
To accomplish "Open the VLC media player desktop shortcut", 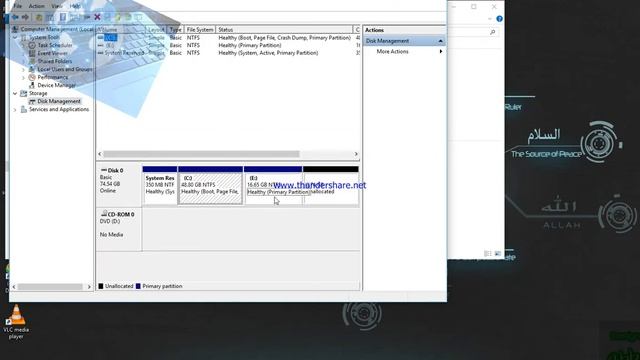I will pyautogui.click(x=16, y=322).
